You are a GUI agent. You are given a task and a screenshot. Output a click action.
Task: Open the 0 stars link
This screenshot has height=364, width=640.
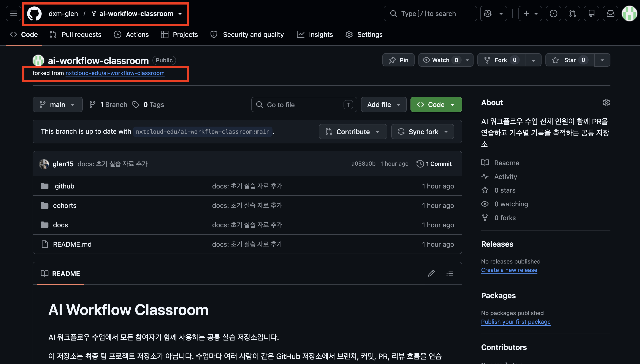pyautogui.click(x=498, y=190)
